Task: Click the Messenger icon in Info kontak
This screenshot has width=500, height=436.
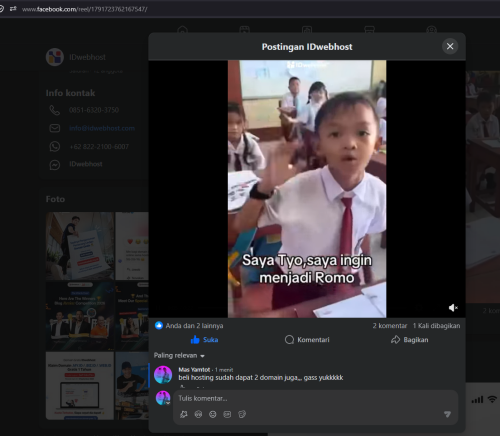Action: [x=55, y=164]
